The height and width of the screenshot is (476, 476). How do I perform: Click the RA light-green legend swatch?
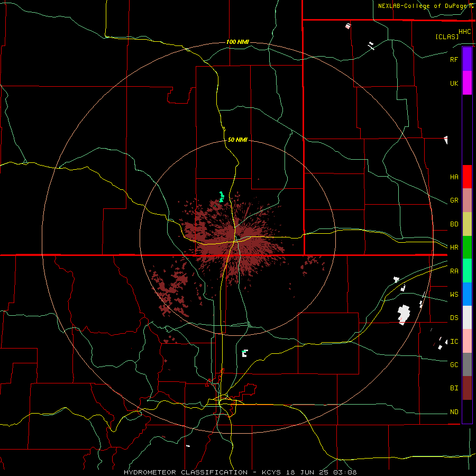click(467, 271)
